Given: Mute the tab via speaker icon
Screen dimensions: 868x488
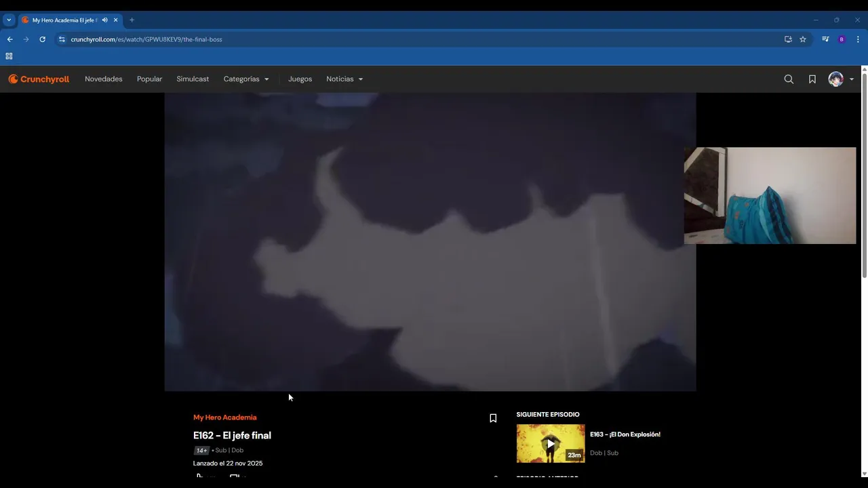Looking at the screenshot, I should (104, 20).
